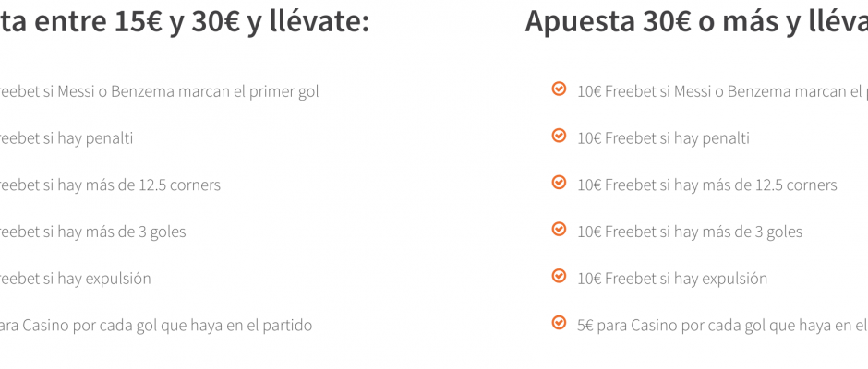Click the '10€ Freebet si hay expulsión' line
This screenshot has width=868, height=369.
(x=672, y=279)
